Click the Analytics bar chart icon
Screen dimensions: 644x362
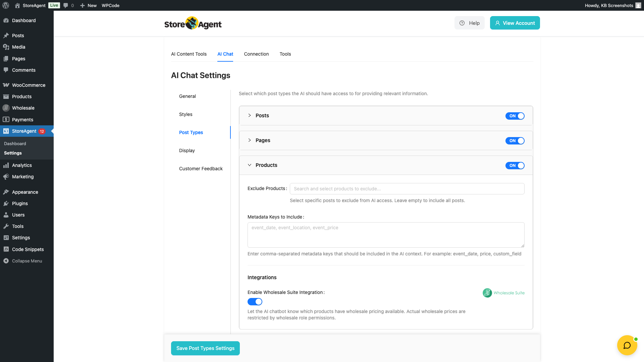6,165
